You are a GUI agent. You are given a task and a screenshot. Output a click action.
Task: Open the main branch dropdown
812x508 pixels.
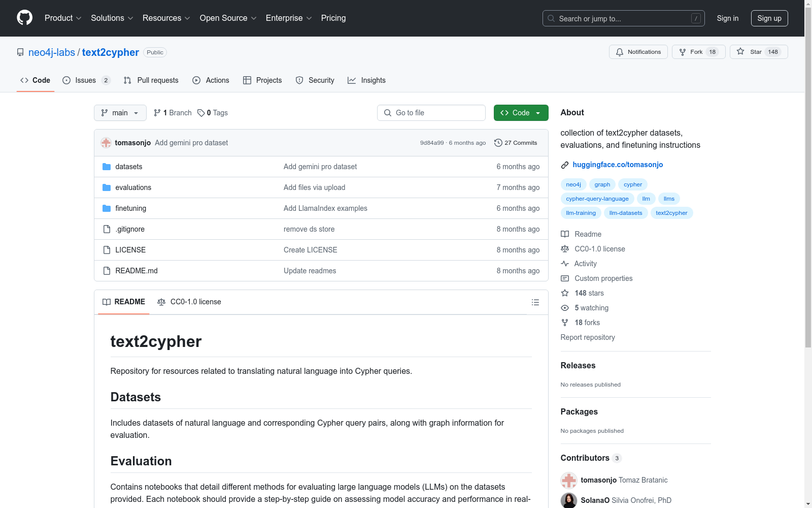[120, 113]
